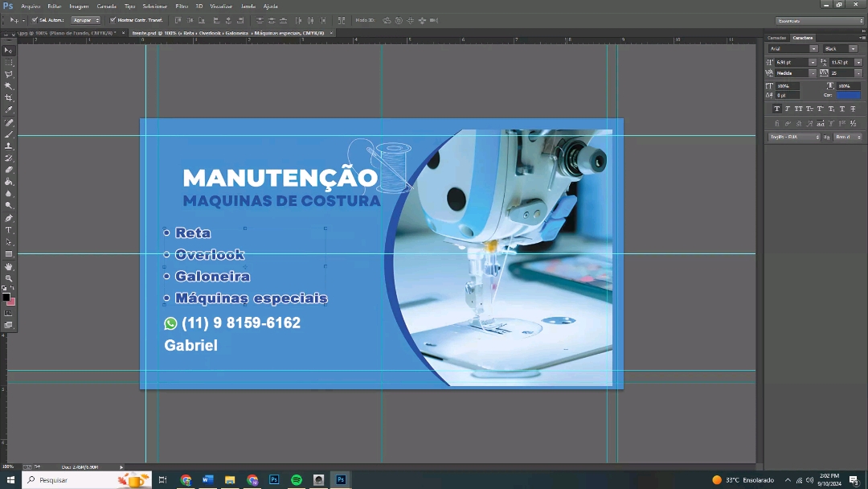Expand the Essenciais workspace dropdown
Image resolution: width=868 pixels, height=489 pixels.
(820, 21)
